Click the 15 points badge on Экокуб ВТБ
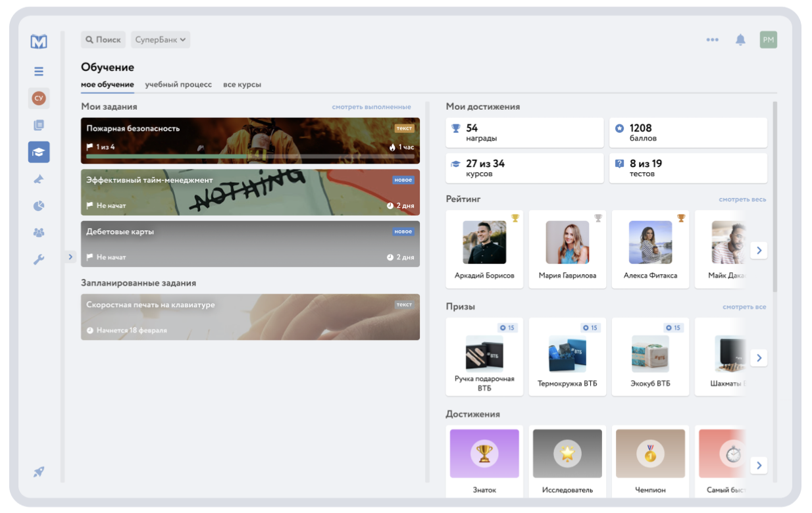Image resolution: width=812 pixels, height=513 pixels. (673, 328)
